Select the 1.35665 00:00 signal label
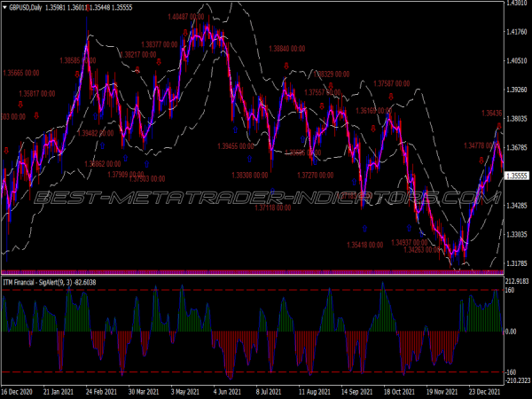Screen dimensions: 532x399 click(21, 73)
